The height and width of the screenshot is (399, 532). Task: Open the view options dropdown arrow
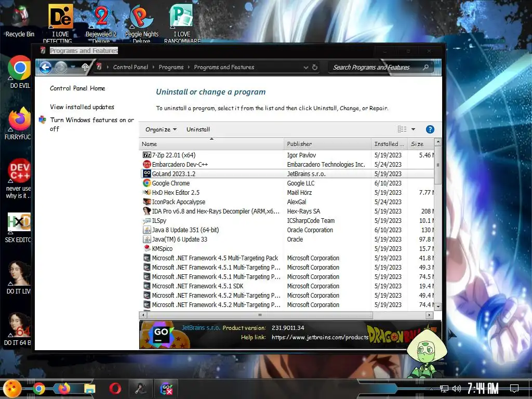click(x=413, y=129)
